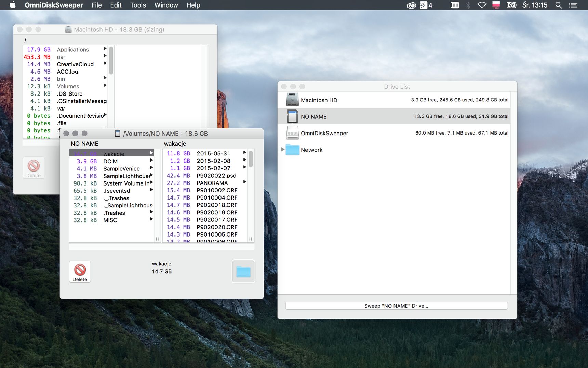Click the checklist icon with badge 4
The image size is (588, 368).
[426, 5]
